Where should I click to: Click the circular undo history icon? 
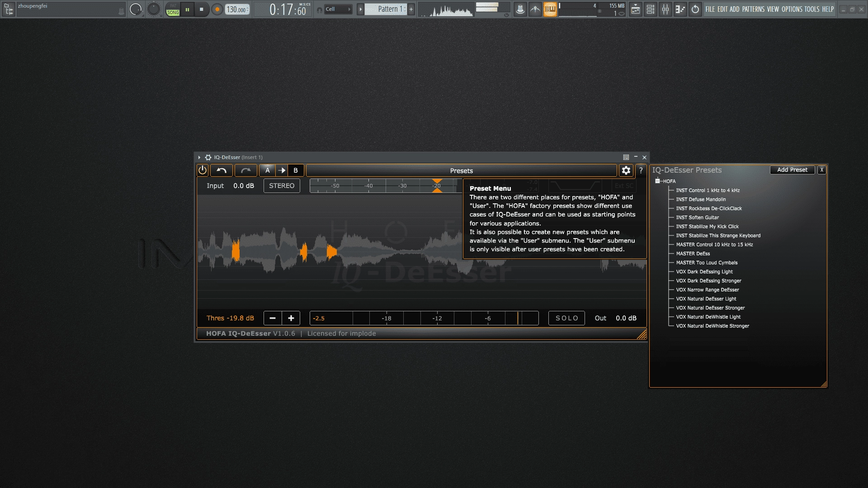[x=695, y=9]
